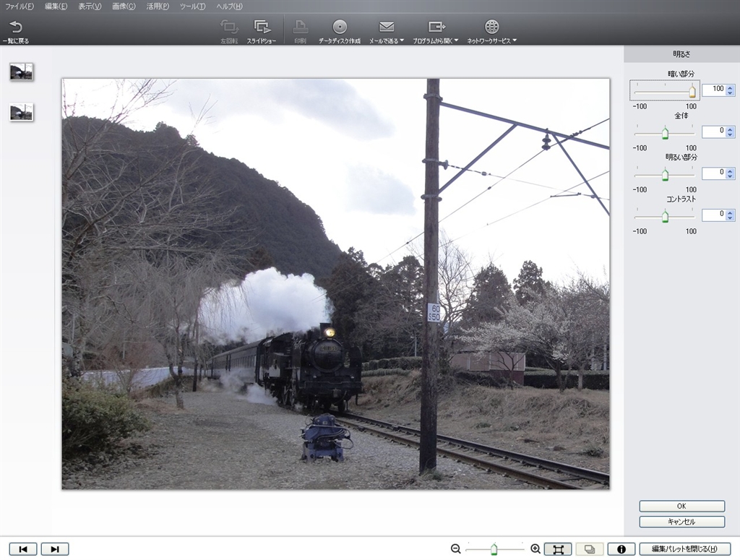Expand メールで送る dropdown arrow

pyautogui.click(x=402, y=40)
